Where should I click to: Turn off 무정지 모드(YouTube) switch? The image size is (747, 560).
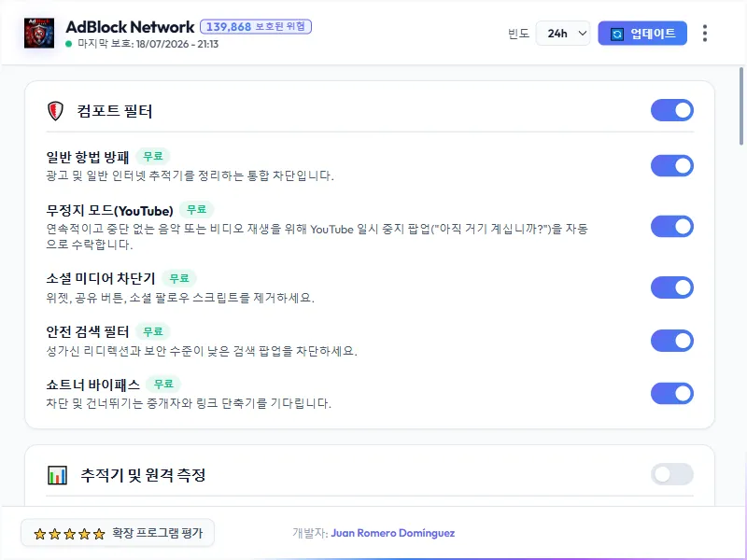(671, 226)
